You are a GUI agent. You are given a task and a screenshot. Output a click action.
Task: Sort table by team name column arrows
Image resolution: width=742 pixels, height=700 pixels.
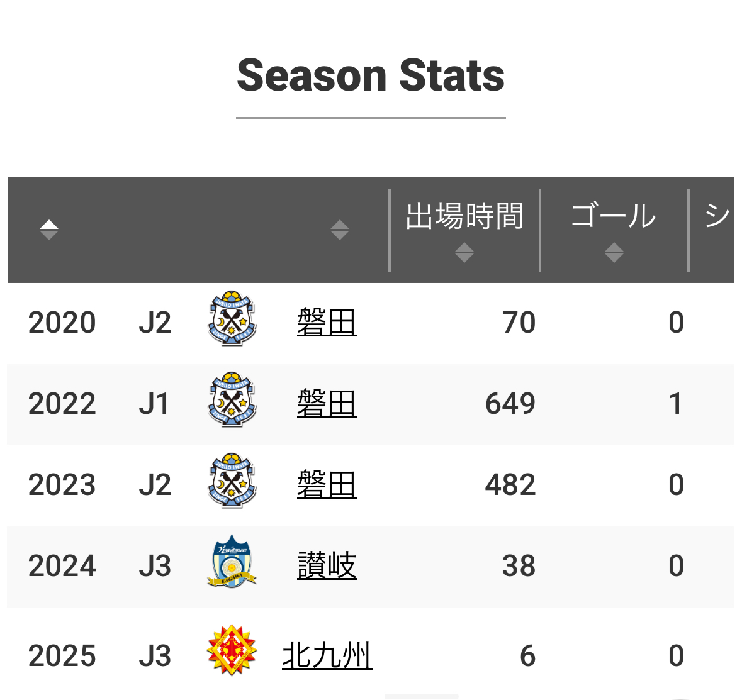coord(339,230)
